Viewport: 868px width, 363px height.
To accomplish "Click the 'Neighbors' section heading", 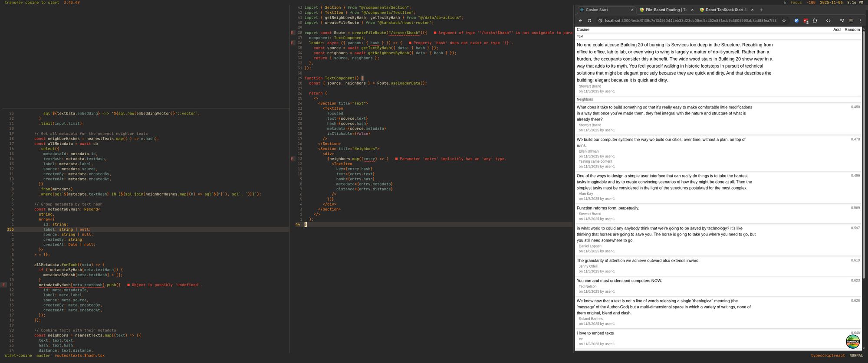I will coord(585,99).
